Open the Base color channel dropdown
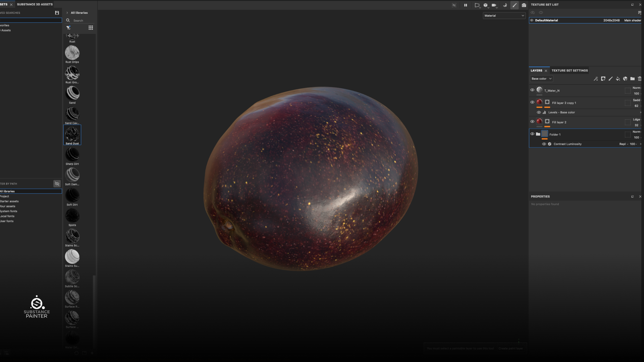The width and height of the screenshot is (644, 362). tap(541, 79)
